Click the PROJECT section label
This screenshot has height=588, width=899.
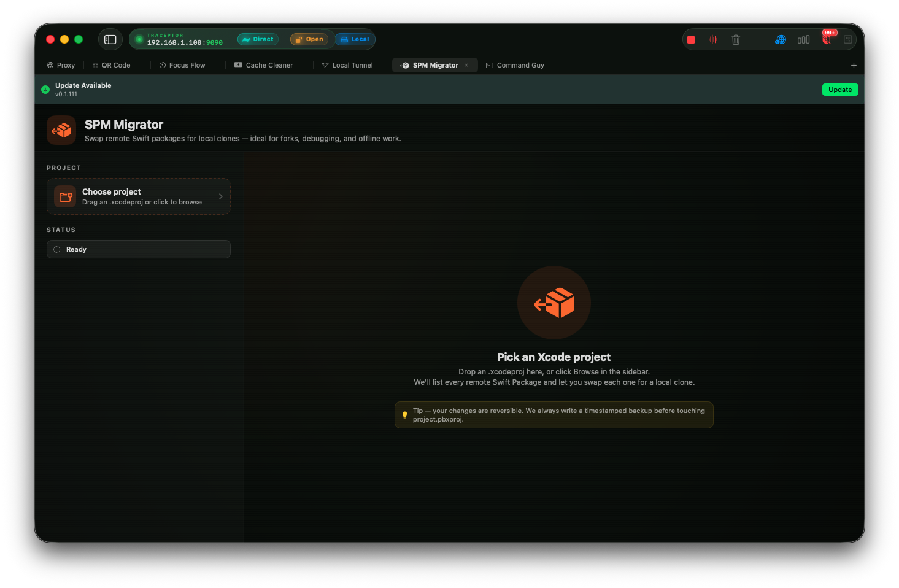[64, 168]
